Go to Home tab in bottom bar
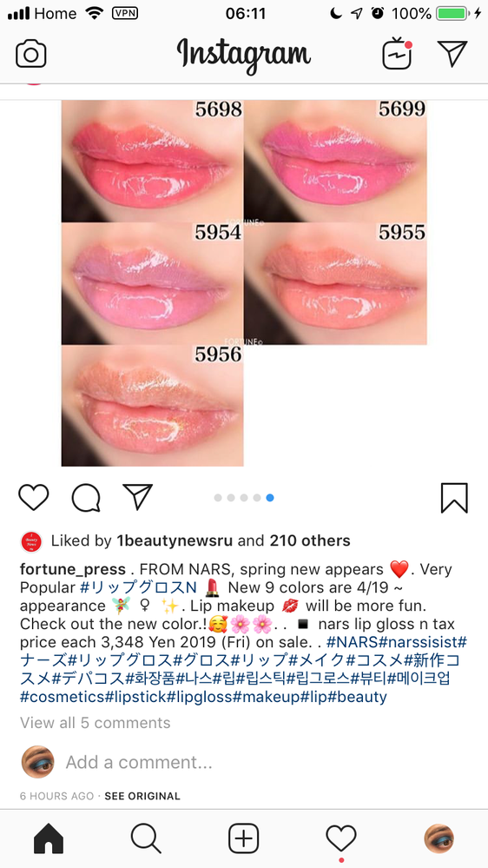Viewport: 488px width, 868px height. (x=49, y=838)
